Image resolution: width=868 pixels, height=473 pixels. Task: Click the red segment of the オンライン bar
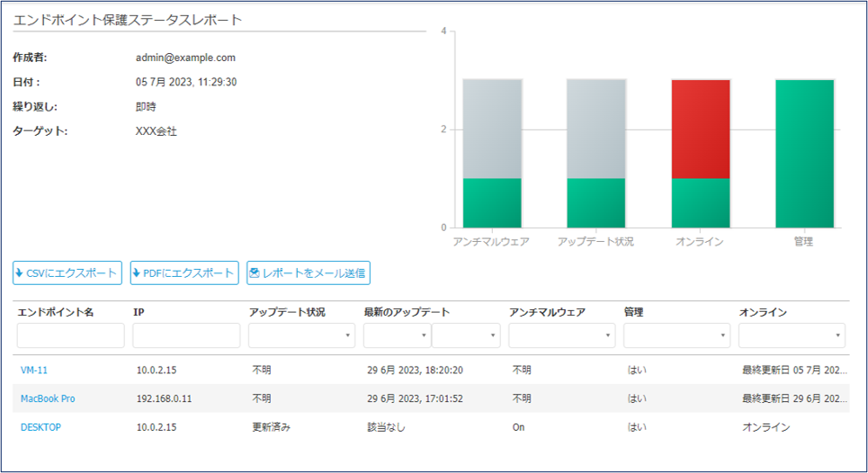point(701,129)
